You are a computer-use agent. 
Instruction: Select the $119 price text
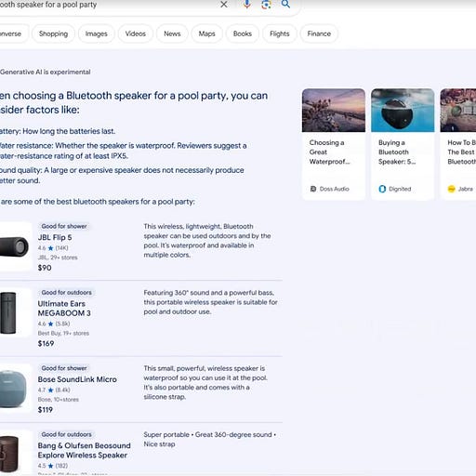click(46, 410)
